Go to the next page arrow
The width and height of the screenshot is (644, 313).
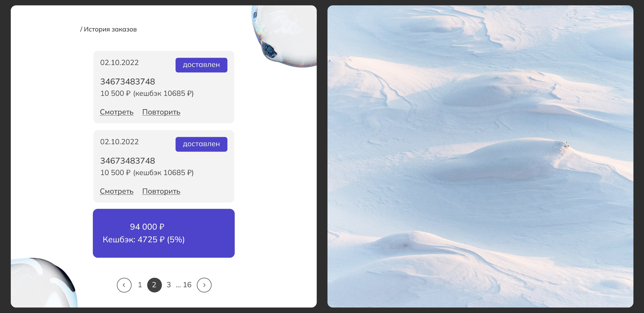[x=204, y=285]
